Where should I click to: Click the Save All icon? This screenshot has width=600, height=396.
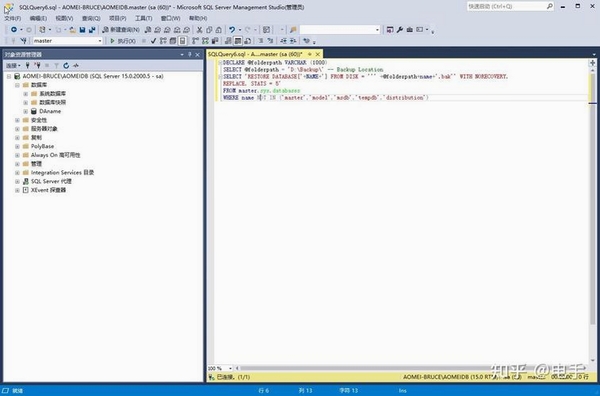click(x=92, y=30)
